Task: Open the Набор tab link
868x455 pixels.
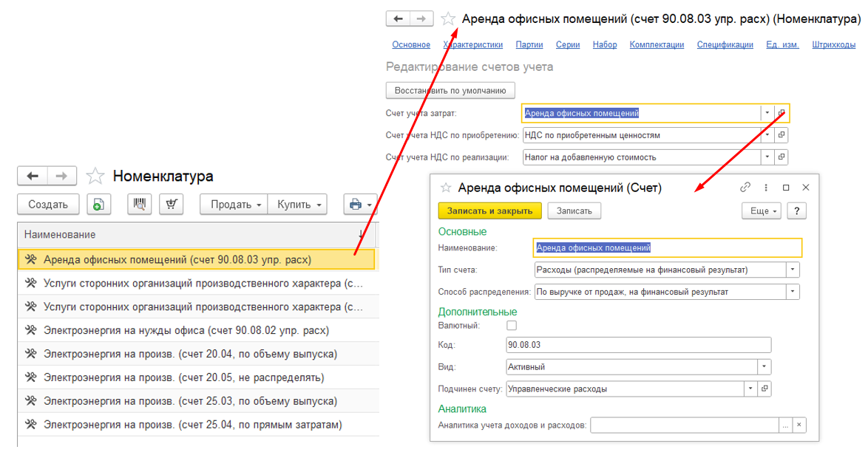Action: (x=605, y=45)
